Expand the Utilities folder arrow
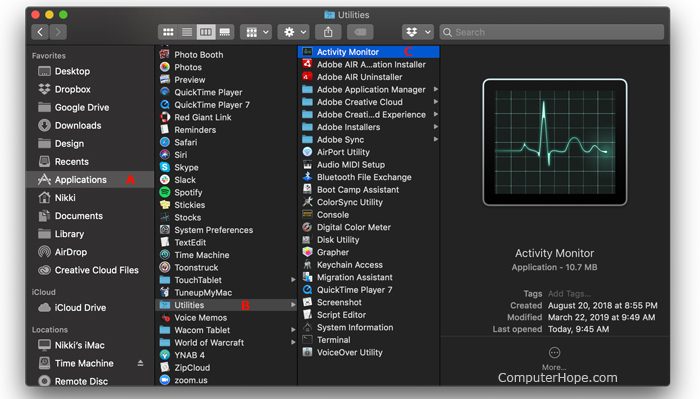Viewport: 700px width, 399px height. point(293,305)
